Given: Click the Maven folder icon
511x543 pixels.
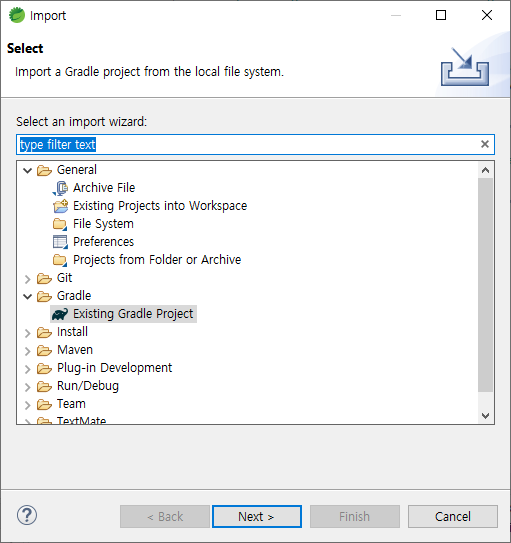Looking at the screenshot, I should point(44,350).
